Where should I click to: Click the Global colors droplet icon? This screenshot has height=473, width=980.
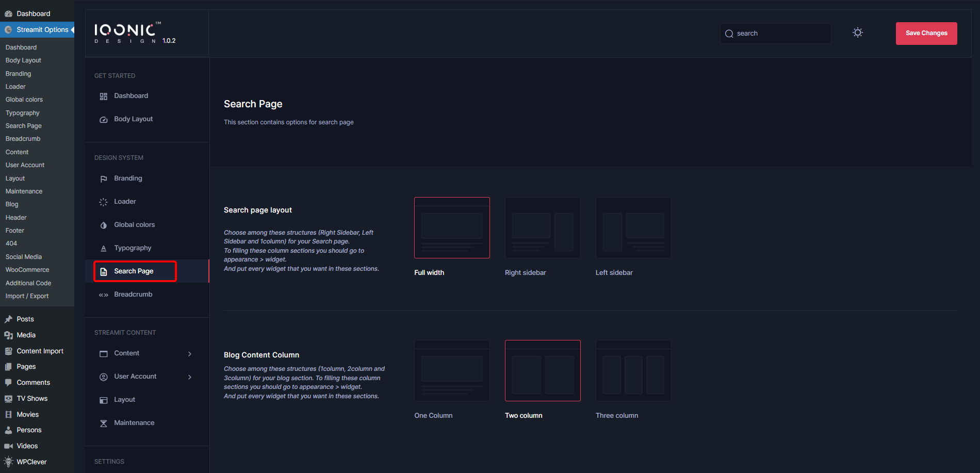coord(103,225)
